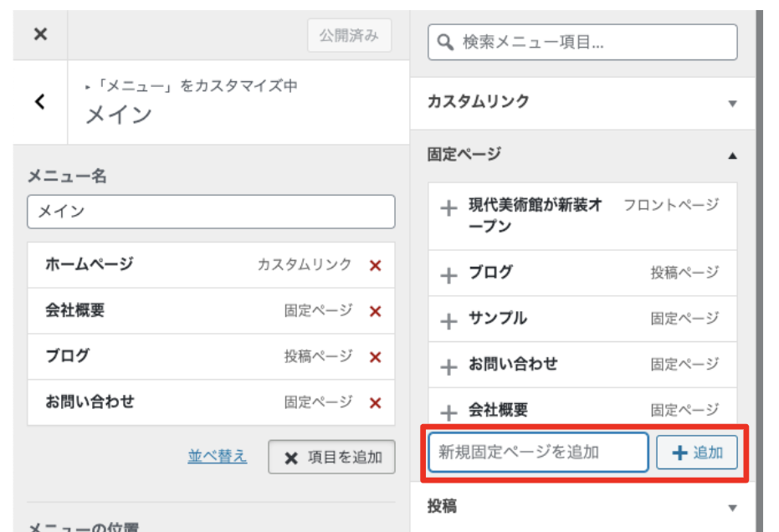Go back using the left chevron arrow
This screenshot has width=779, height=532.
pos(40,102)
